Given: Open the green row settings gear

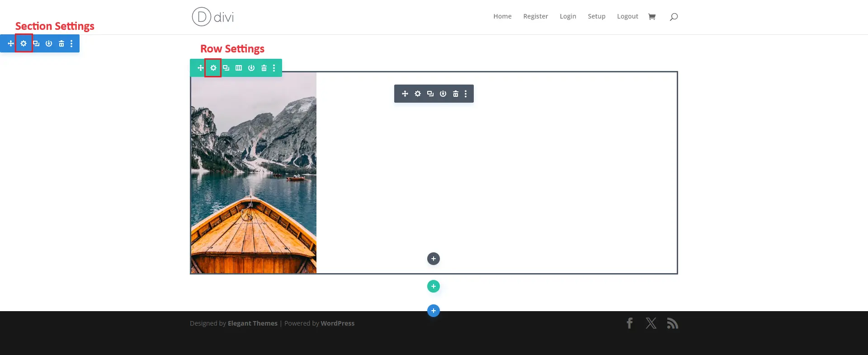Looking at the screenshot, I should (213, 68).
